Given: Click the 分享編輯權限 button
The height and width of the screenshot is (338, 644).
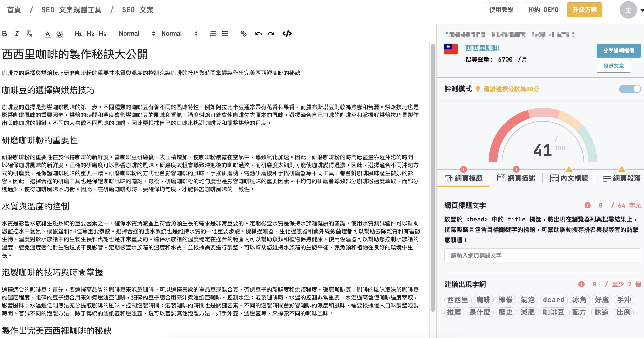Looking at the screenshot, I should (618, 51).
